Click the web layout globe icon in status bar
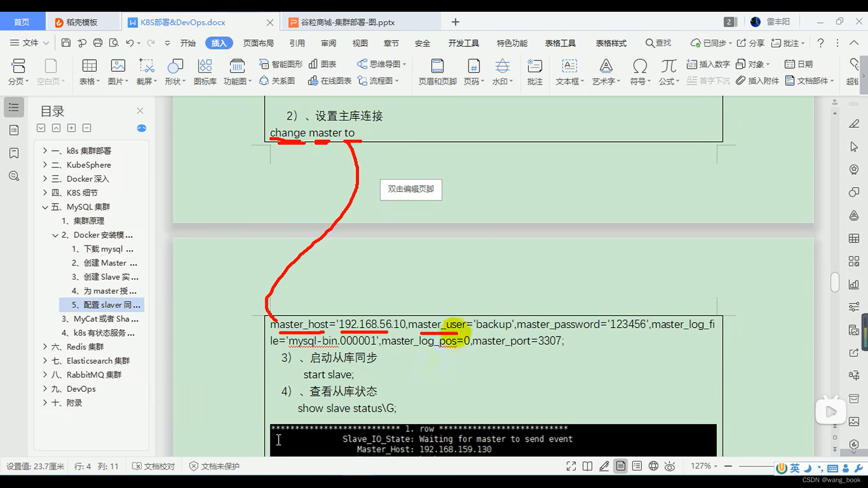The image size is (868, 488). click(x=653, y=466)
